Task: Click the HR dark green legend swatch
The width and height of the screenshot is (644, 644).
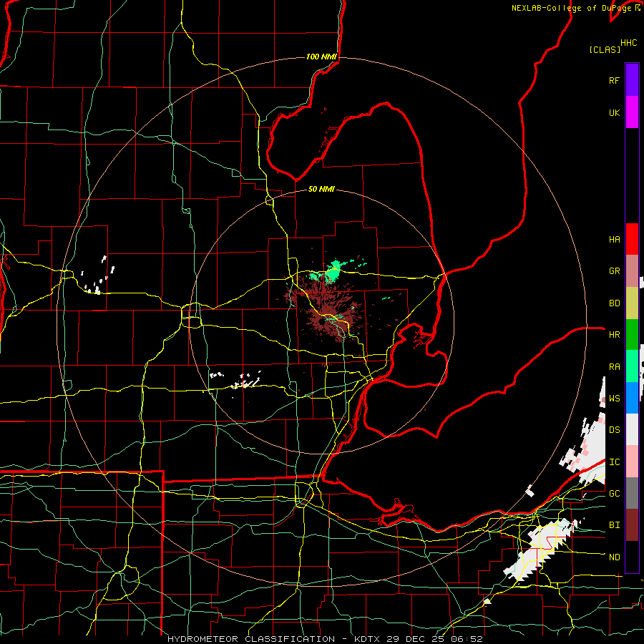Action: [x=632, y=334]
